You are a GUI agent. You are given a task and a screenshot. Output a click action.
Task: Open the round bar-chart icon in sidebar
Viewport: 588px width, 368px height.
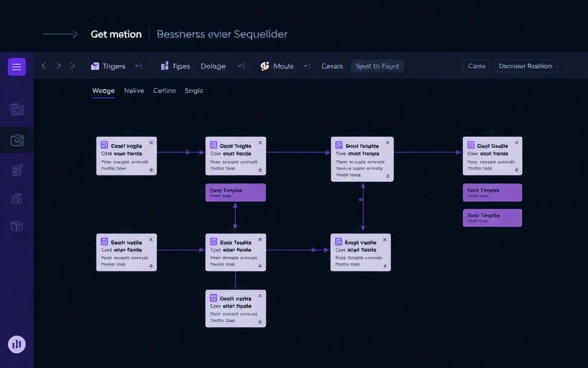click(x=17, y=344)
